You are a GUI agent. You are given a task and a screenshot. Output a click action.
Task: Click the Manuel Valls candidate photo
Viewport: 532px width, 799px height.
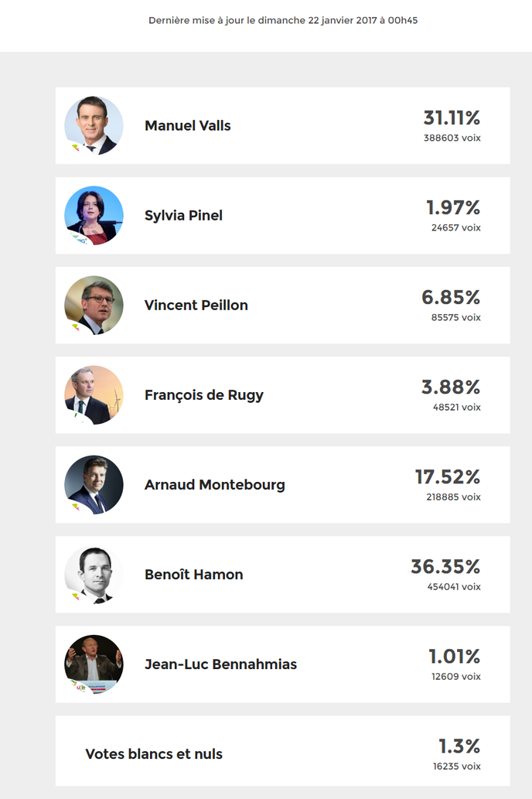[x=94, y=125]
